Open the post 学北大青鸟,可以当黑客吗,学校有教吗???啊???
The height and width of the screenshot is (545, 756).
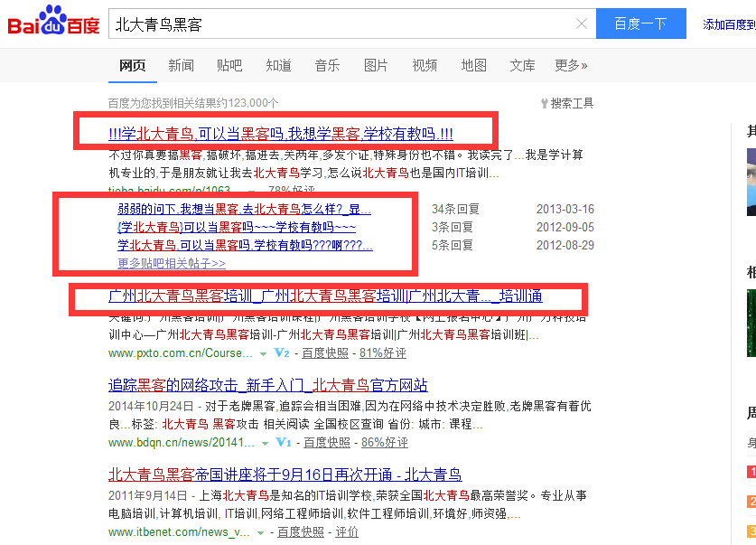245,246
